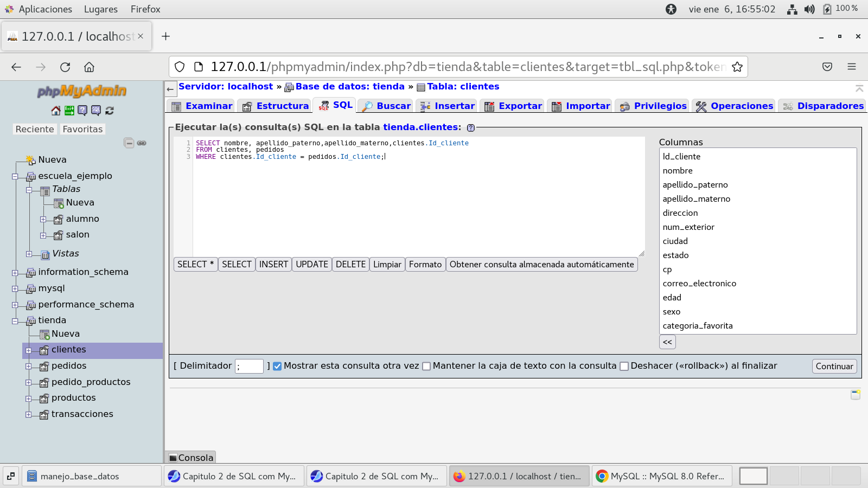Collapse the tienda database tree
The image size is (868, 488).
pos(15,320)
